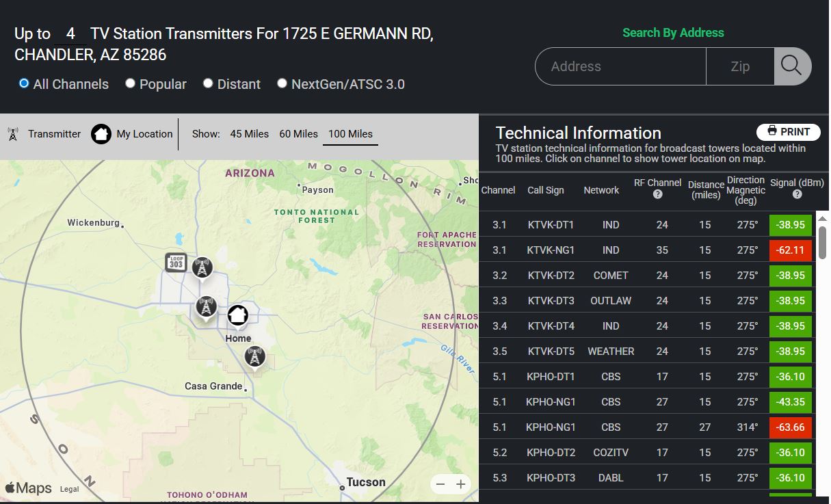Click the Wickenburg label on map
The width and height of the screenshot is (831, 504).
pos(94,223)
